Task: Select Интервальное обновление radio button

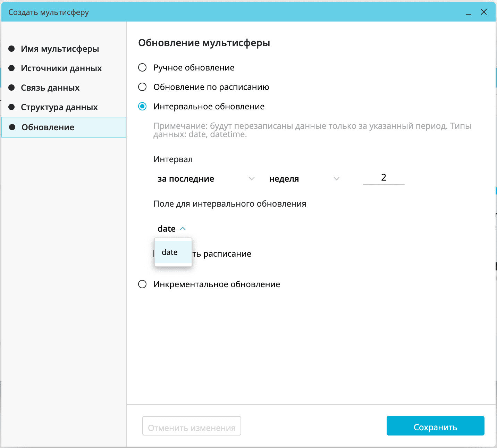Action: tap(142, 106)
